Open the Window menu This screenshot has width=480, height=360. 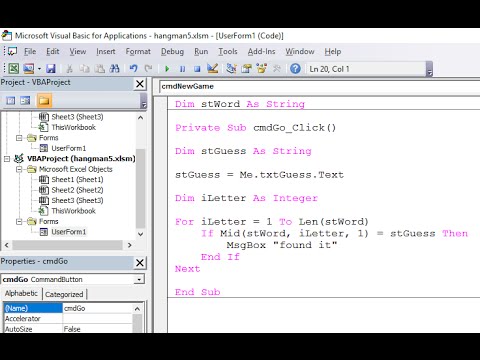(x=300, y=52)
